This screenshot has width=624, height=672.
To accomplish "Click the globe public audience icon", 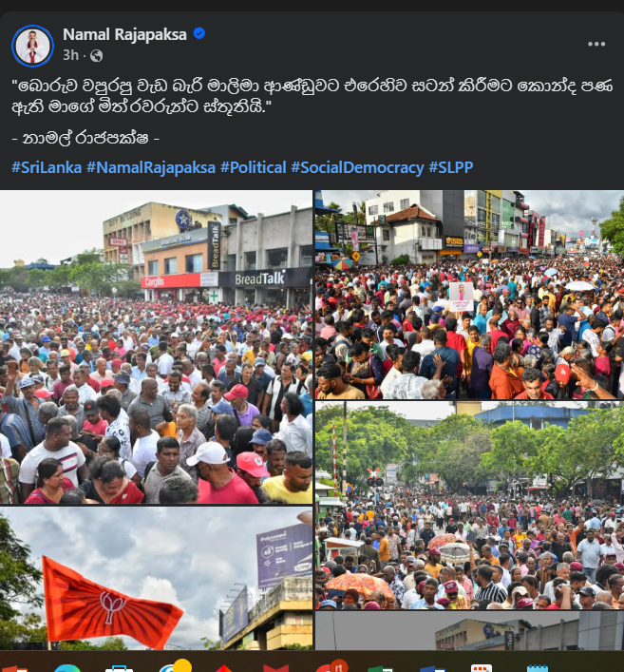I will pyautogui.click(x=97, y=56).
